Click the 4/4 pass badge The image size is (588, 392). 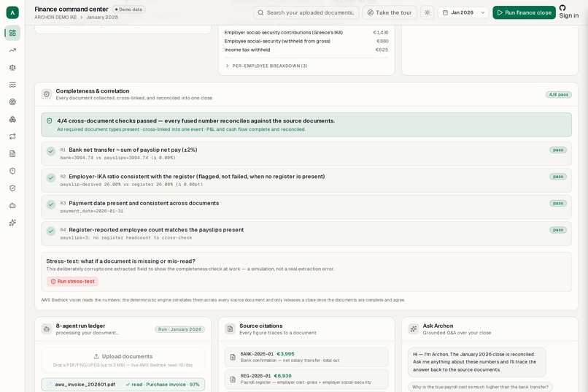click(x=558, y=94)
